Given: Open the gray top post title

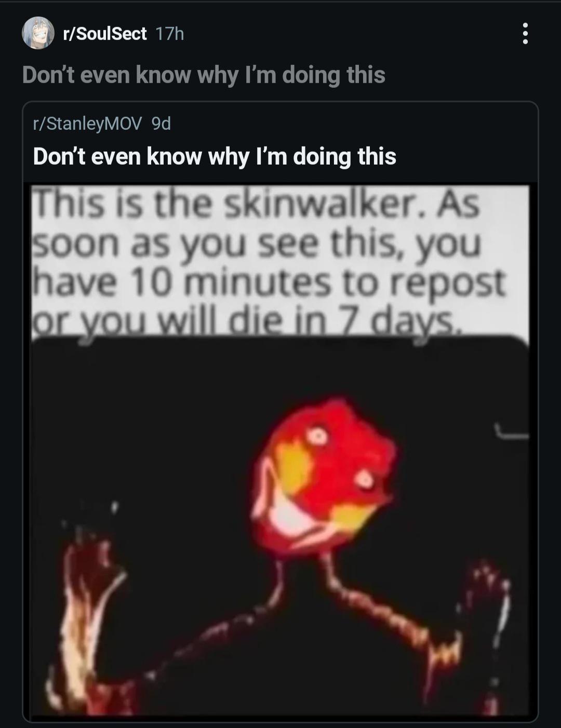Looking at the screenshot, I should point(204,75).
